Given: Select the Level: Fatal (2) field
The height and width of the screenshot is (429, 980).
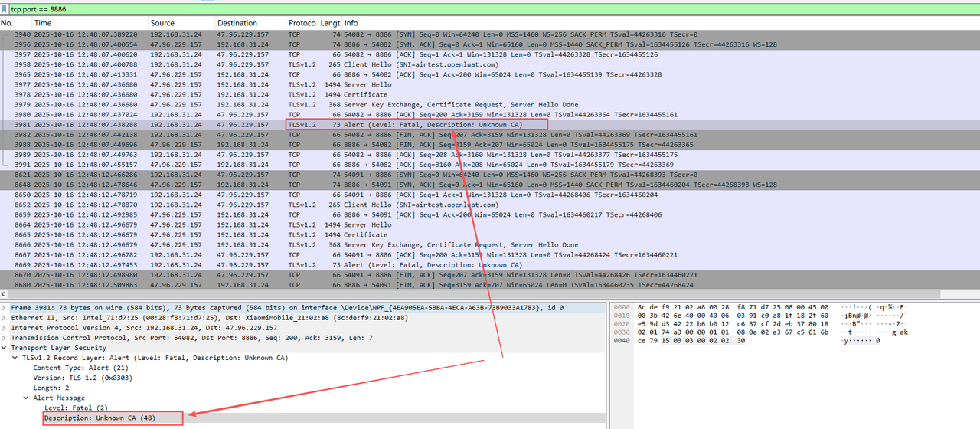Looking at the screenshot, I should point(76,408).
